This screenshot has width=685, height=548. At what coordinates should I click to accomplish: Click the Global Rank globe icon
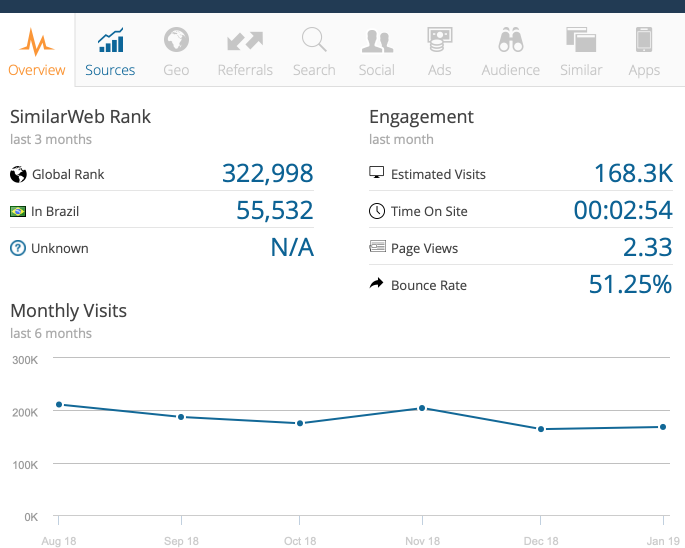(18, 174)
